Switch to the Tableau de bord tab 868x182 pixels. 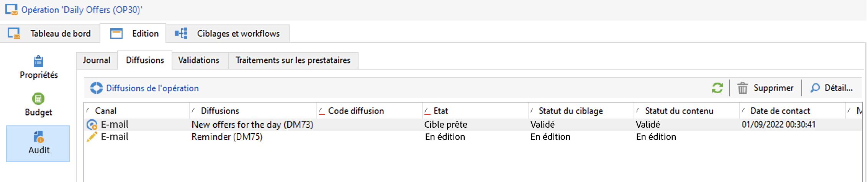pyautogui.click(x=50, y=34)
